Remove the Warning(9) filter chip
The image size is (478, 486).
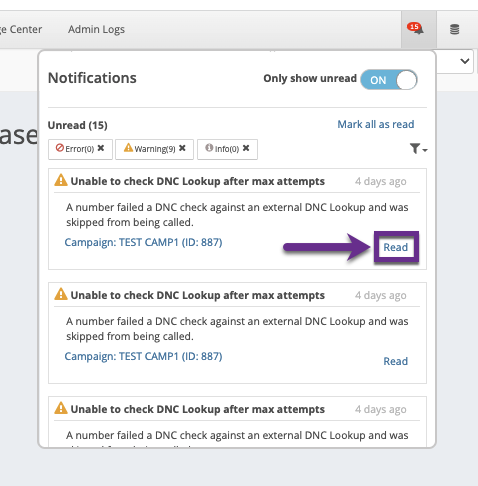click(182, 148)
